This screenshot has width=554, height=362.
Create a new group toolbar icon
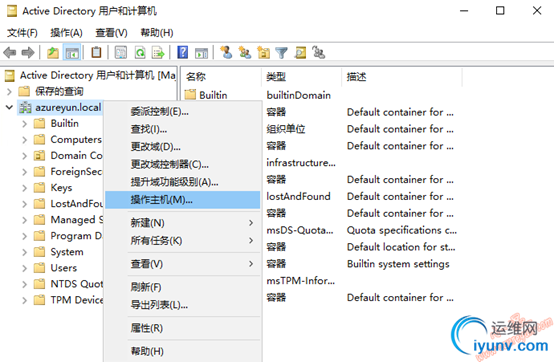point(244,53)
